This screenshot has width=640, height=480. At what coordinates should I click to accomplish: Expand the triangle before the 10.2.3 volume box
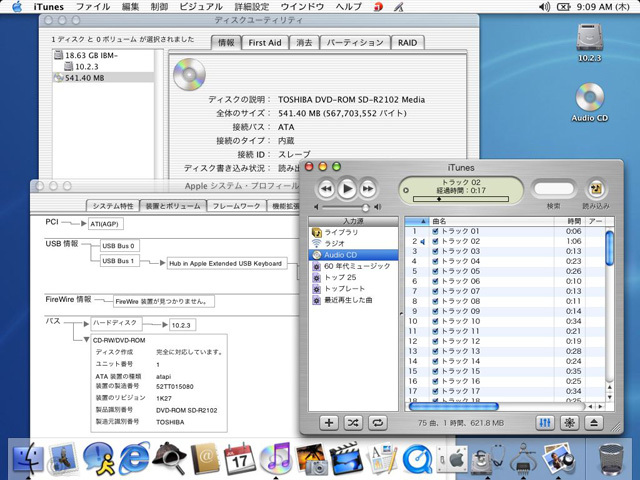pyautogui.click(x=164, y=324)
